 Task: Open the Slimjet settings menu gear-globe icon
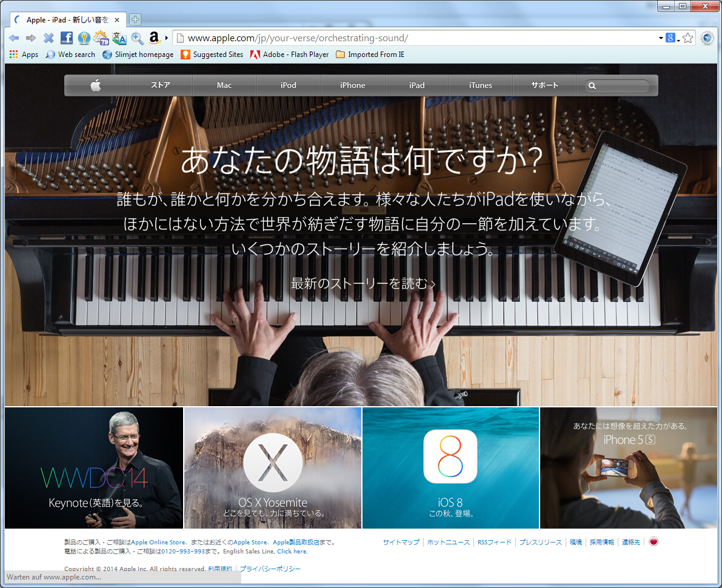tap(707, 38)
